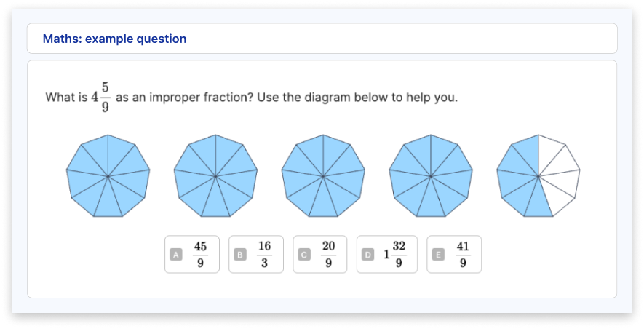Choose answer E, 41 over 9
The image size is (644, 329).
tap(454, 254)
